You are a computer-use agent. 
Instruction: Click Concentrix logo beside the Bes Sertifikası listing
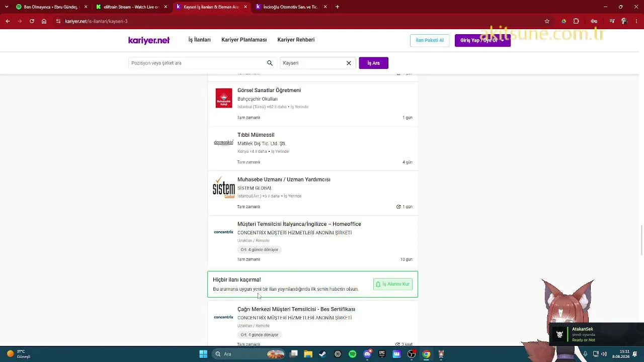pyautogui.click(x=224, y=317)
